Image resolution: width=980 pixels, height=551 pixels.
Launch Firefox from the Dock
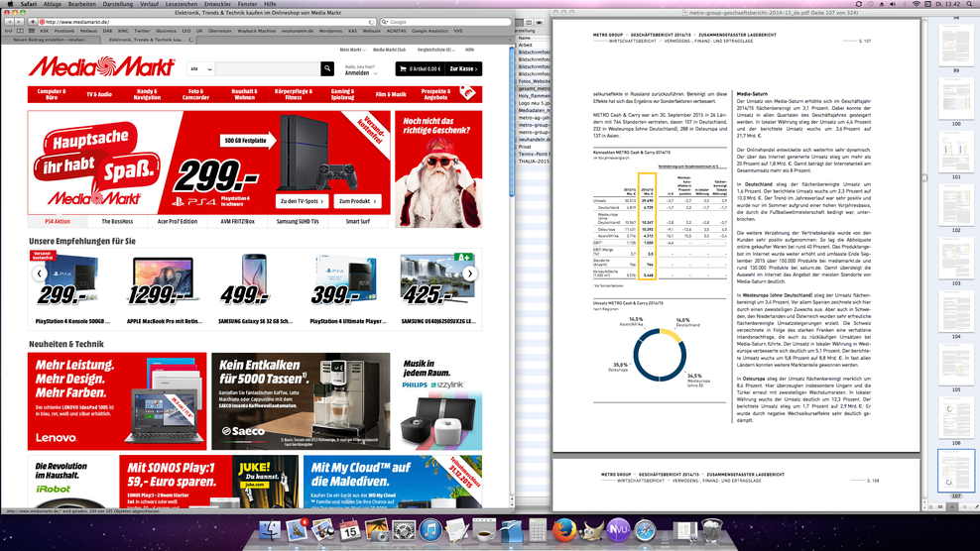tap(564, 530)
